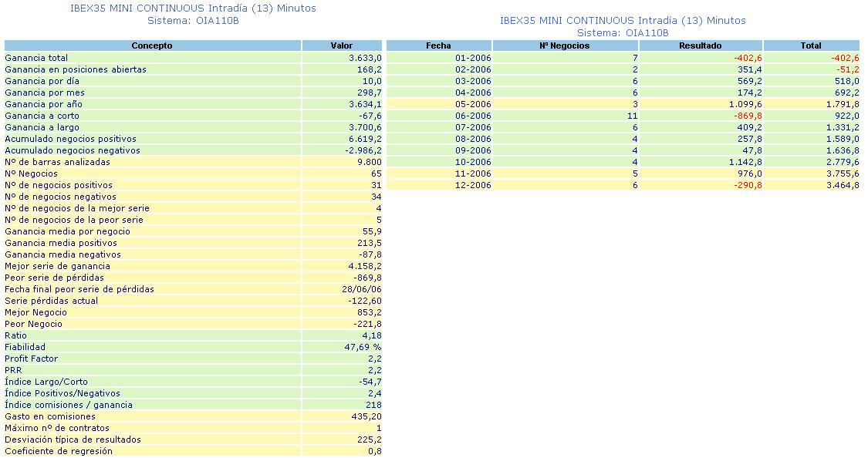Click the 12-2006 date cell

tap(473, 185)
